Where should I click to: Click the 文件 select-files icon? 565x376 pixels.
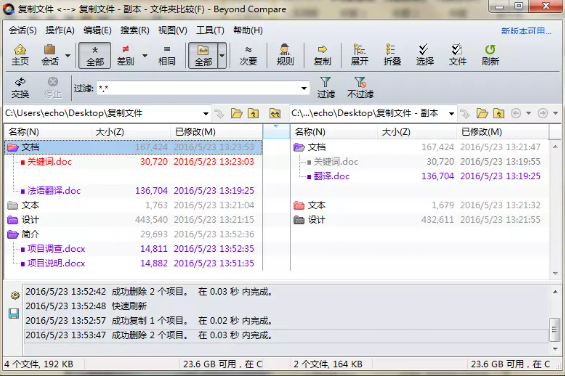coord(457,55)
